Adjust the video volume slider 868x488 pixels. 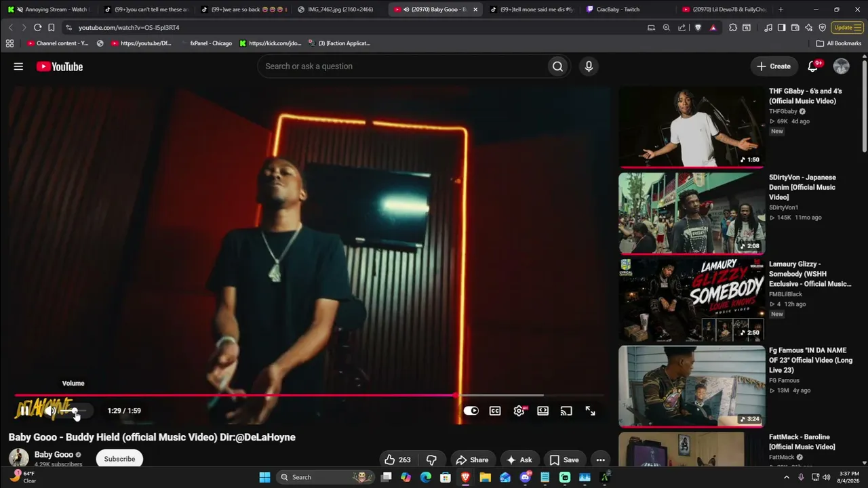(73, 411)
